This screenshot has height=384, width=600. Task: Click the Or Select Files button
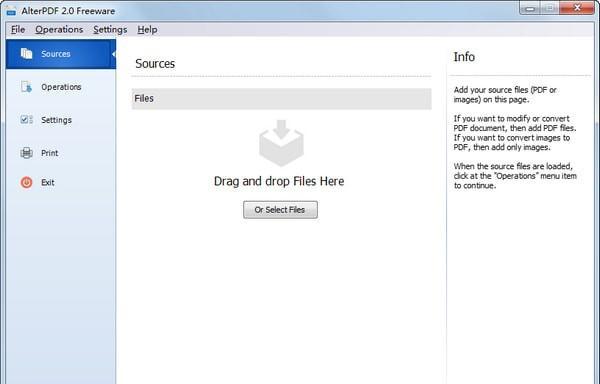point(280,210)
